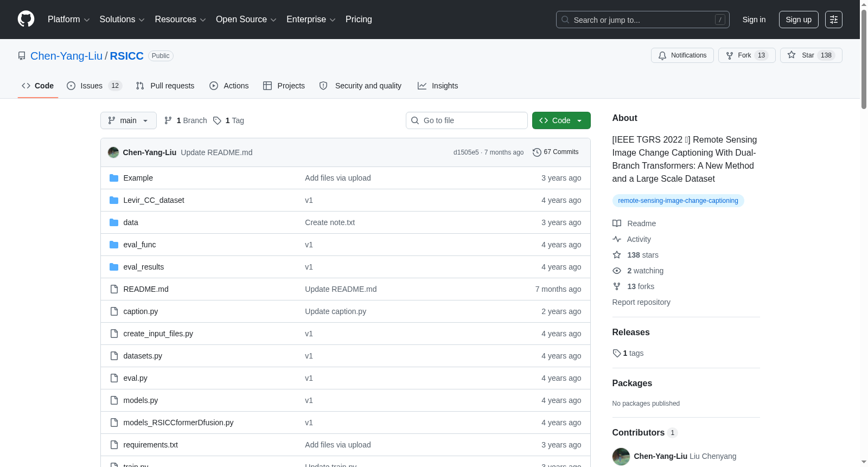Expand the Open Source menu
868x467 pixels.
pos(246,20)
